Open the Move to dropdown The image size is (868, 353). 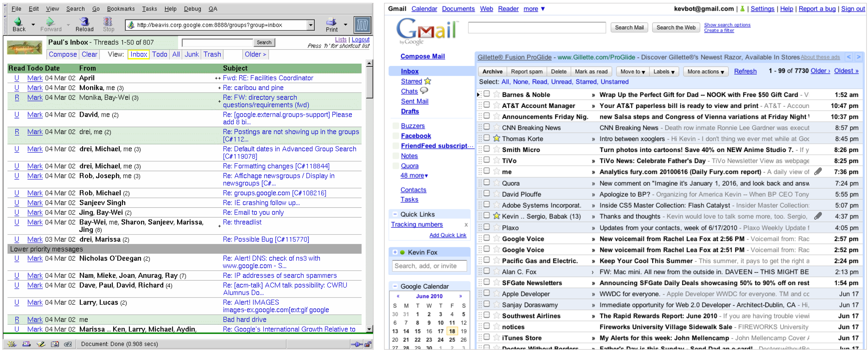[x=633, y=71]
